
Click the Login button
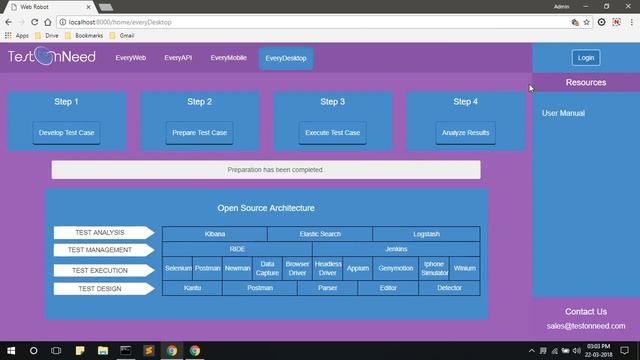[586, 58]
